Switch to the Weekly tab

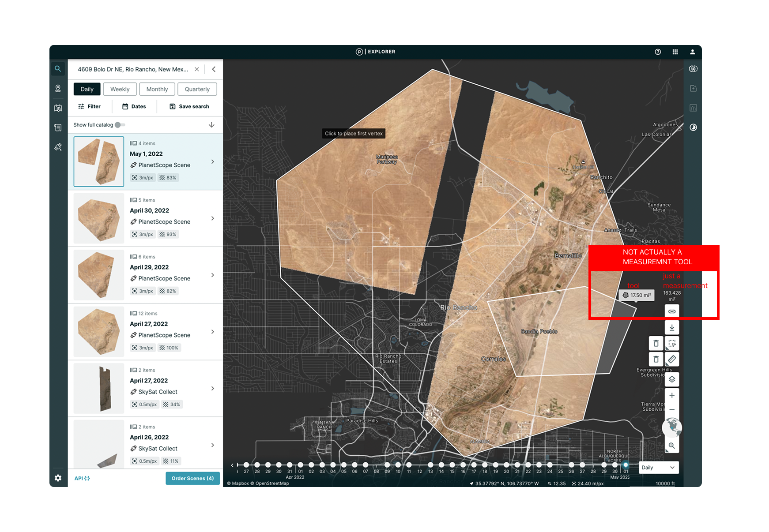pos(120,89)
